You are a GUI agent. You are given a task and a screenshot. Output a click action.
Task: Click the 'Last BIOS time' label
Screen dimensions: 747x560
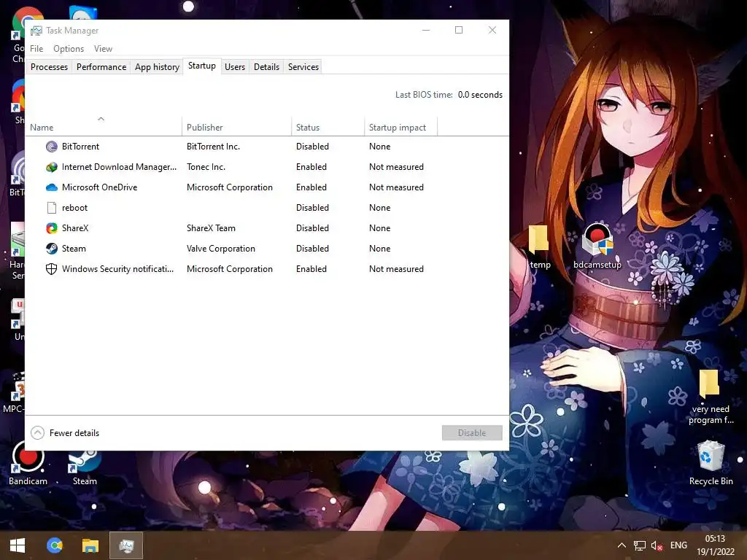coord(424,95)
